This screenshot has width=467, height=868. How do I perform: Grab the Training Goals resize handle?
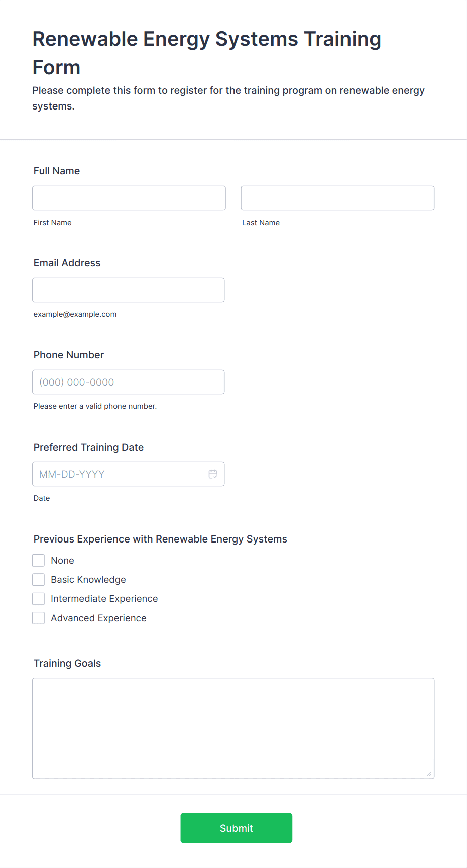click(429, 774)
